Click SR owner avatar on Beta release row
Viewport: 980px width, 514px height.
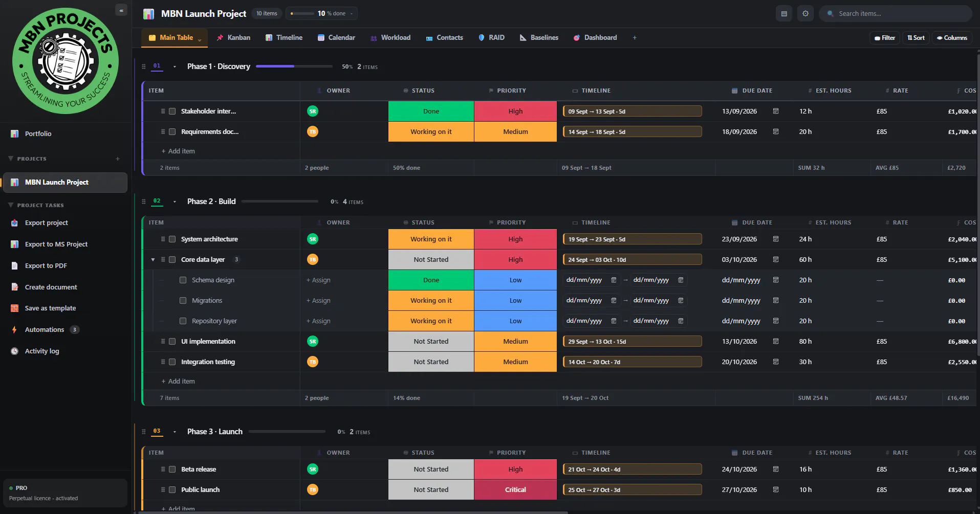313,470
